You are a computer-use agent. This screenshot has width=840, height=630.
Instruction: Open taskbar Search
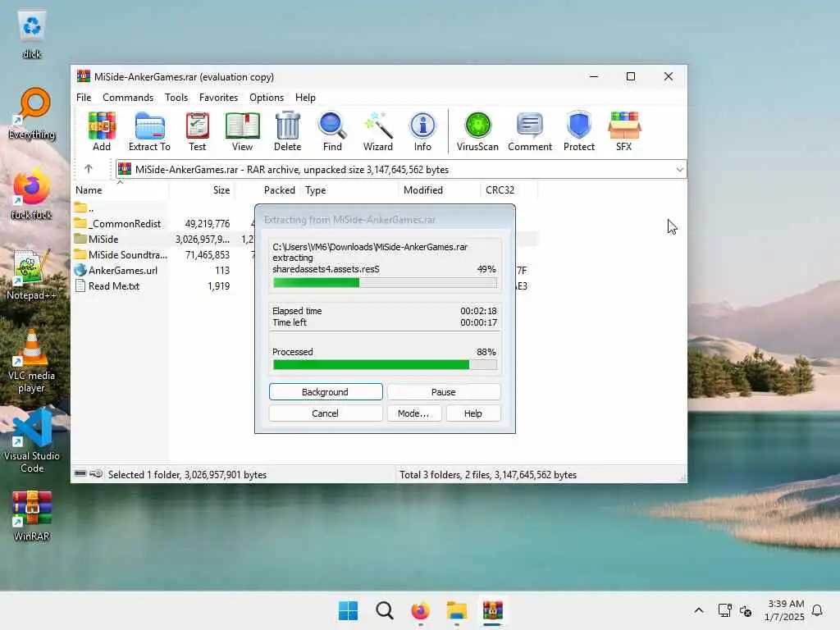(x=384, y=610)
